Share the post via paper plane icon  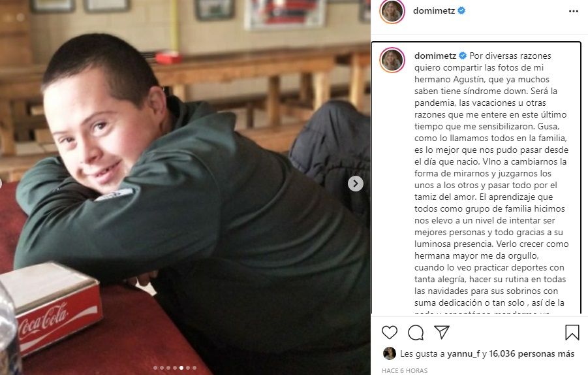(442, 333)
